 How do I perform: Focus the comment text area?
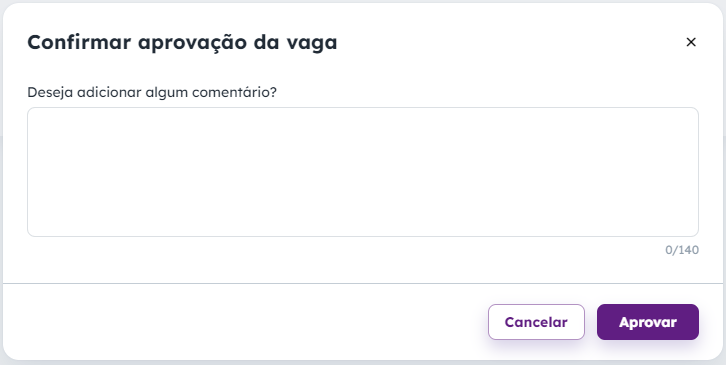click(x=363, y=172)
